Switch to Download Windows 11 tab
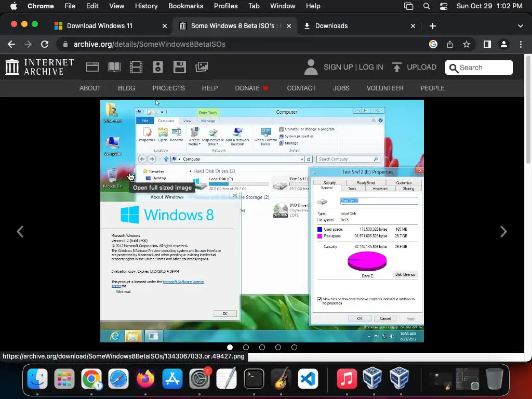The width and height of the screenshot is (532, 399). click(x=111, y=26)
